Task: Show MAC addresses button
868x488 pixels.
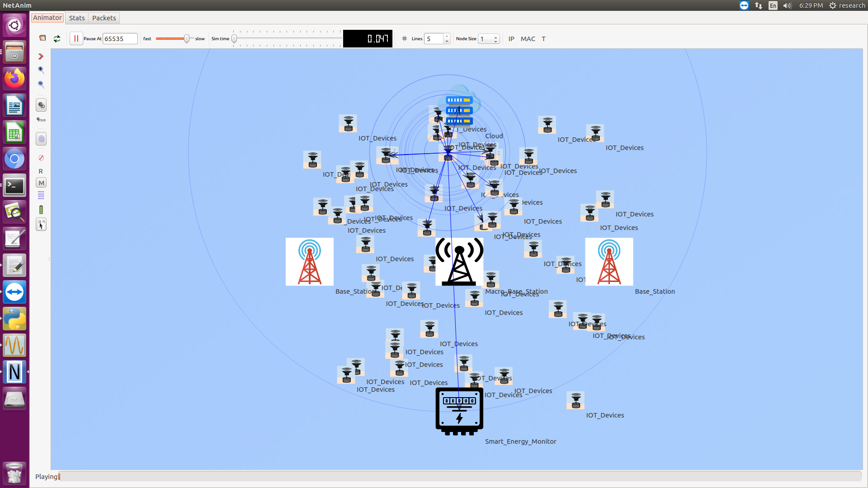Action: (x=528, y=39)
